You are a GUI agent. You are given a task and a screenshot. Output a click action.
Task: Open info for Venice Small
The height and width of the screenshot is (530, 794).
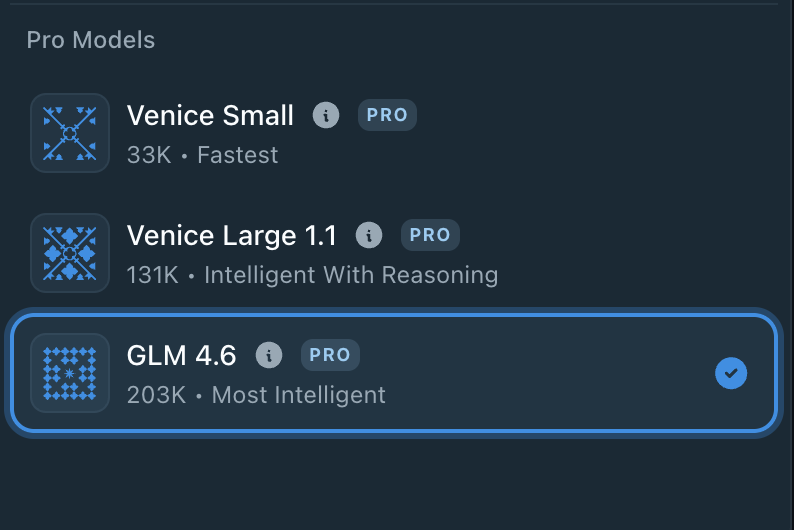tap(325, 116)
